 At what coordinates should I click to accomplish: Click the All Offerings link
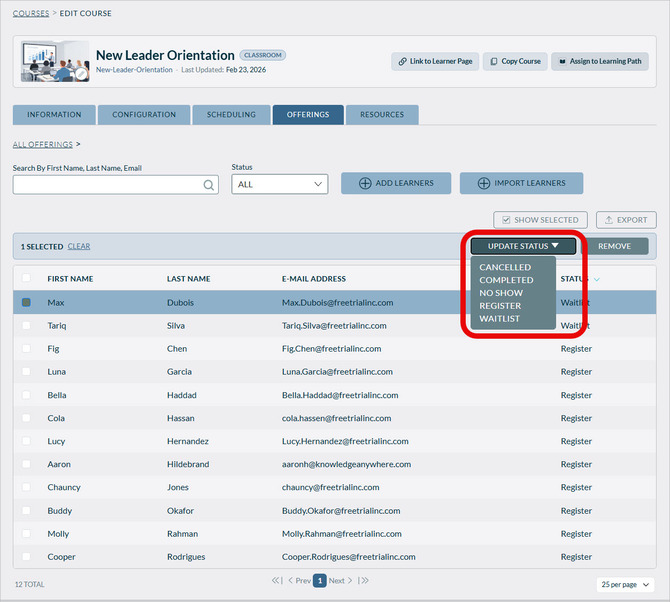coord(43,144)
